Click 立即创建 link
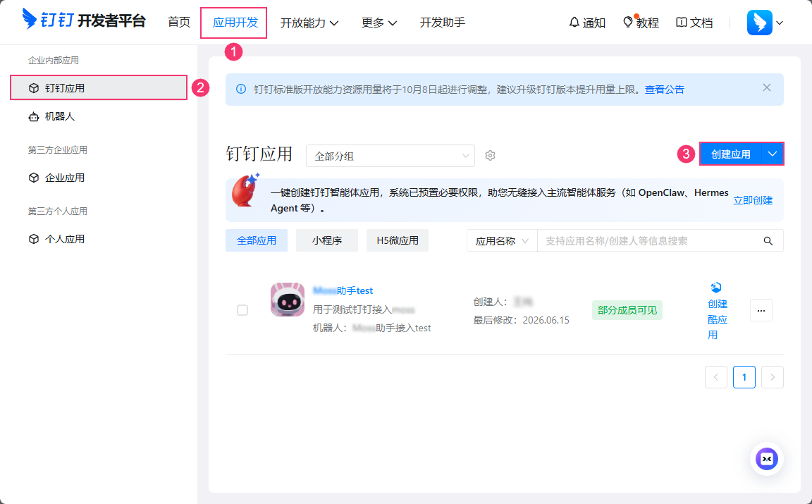Image resolution: width=812 pixels, height=504 pixels. pyautogui.click(x=753, y=200)
